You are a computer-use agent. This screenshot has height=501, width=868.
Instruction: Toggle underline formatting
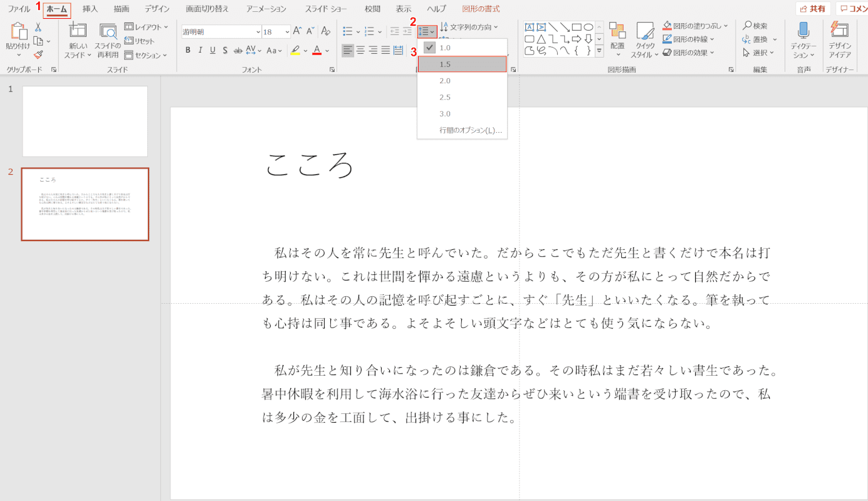pos(213,50)
